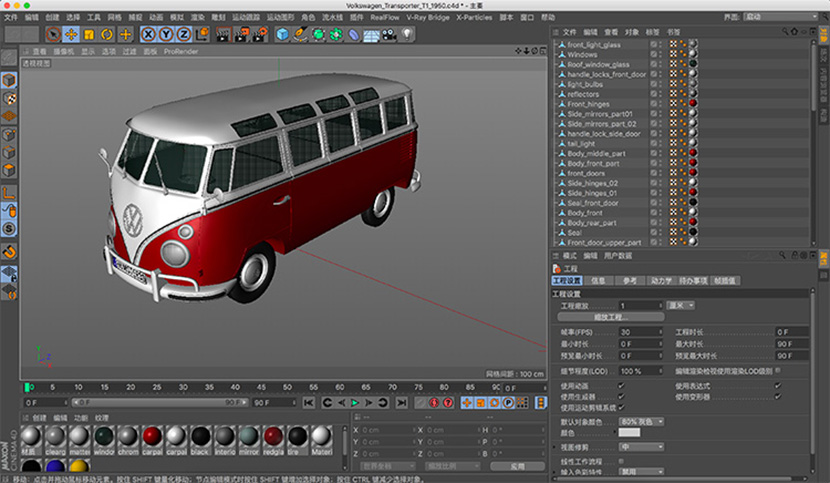
Task: Toggle the X axis lock
Action: coord(148,35)
